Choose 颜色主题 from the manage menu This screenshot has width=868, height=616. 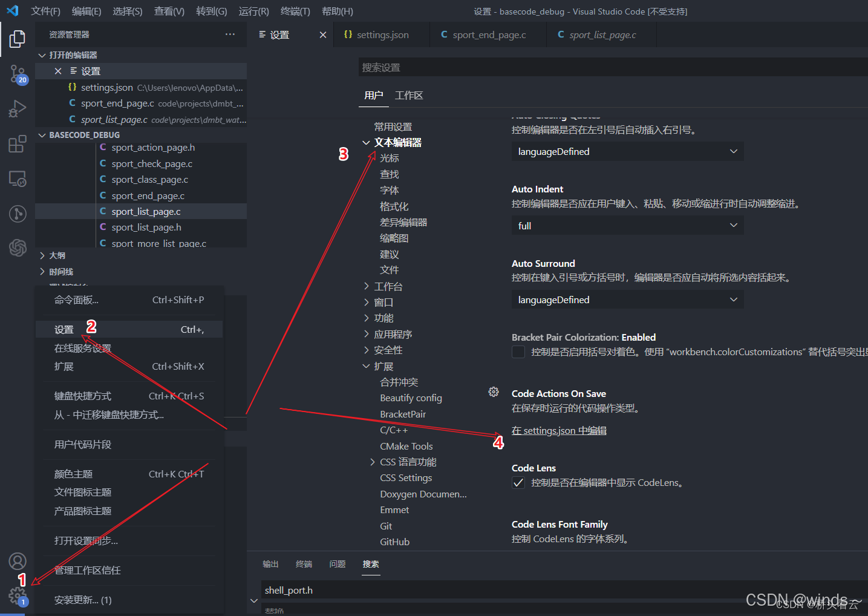tap(129, 474)
